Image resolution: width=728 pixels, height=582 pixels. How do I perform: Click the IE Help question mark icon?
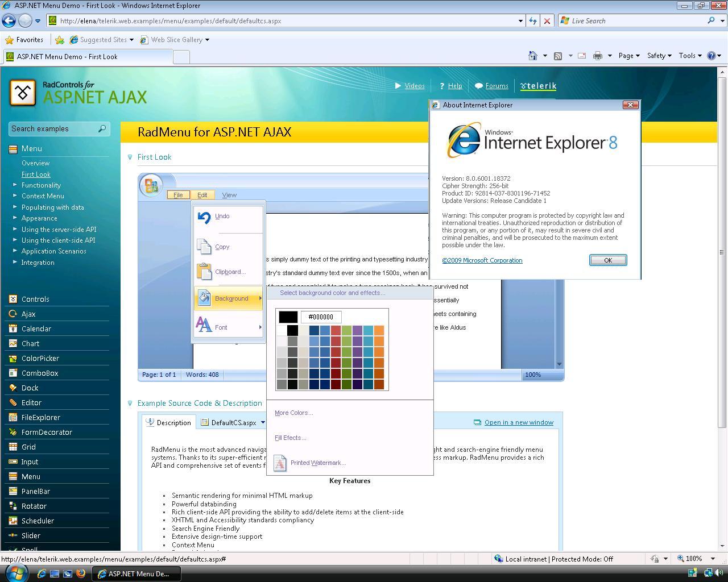(711, 56)
